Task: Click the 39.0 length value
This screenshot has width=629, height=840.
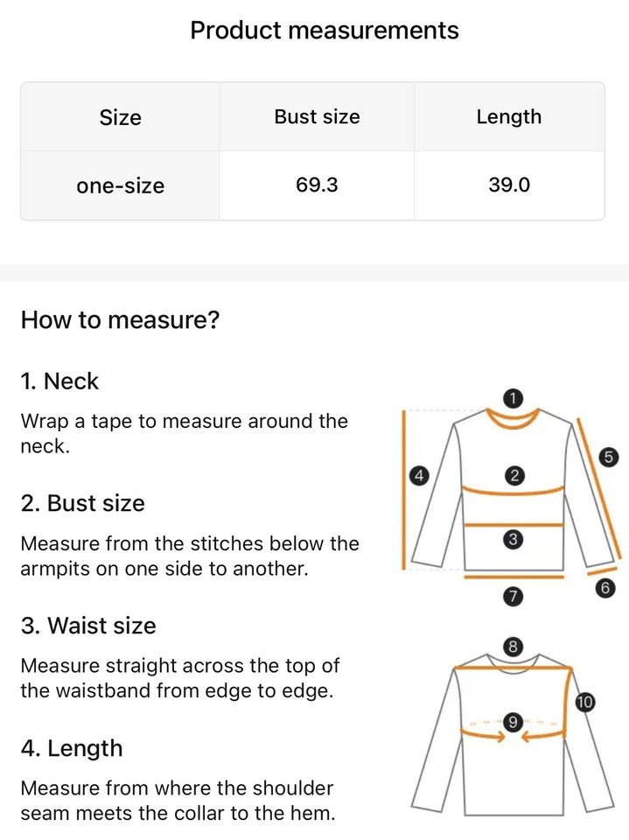Action: (x=508, y=185)
